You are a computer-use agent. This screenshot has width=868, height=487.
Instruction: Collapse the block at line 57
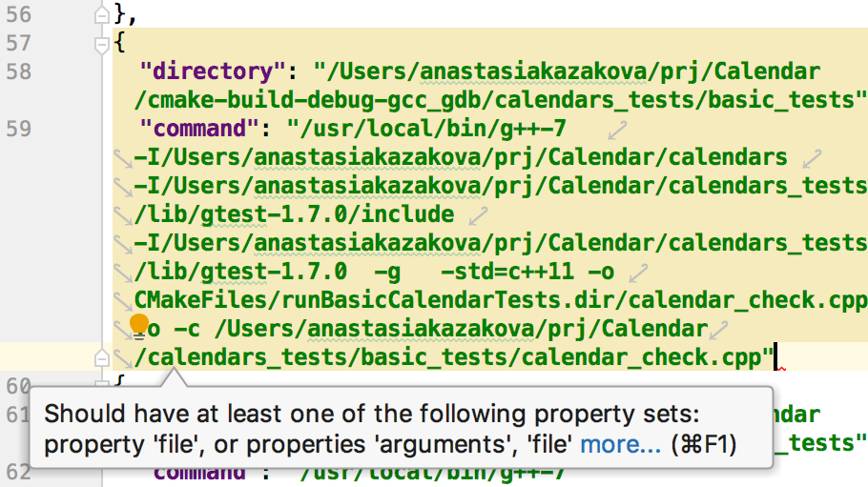(x=101, y=43)
